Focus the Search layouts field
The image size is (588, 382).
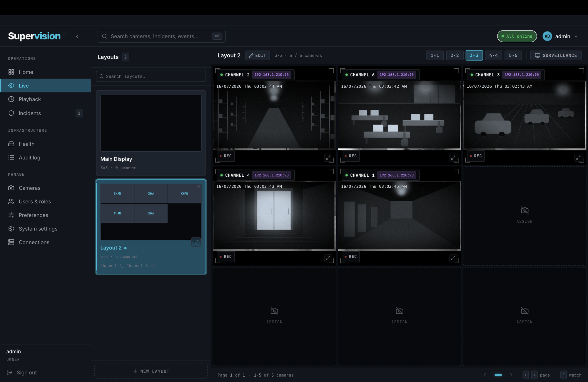pos(151,76)
